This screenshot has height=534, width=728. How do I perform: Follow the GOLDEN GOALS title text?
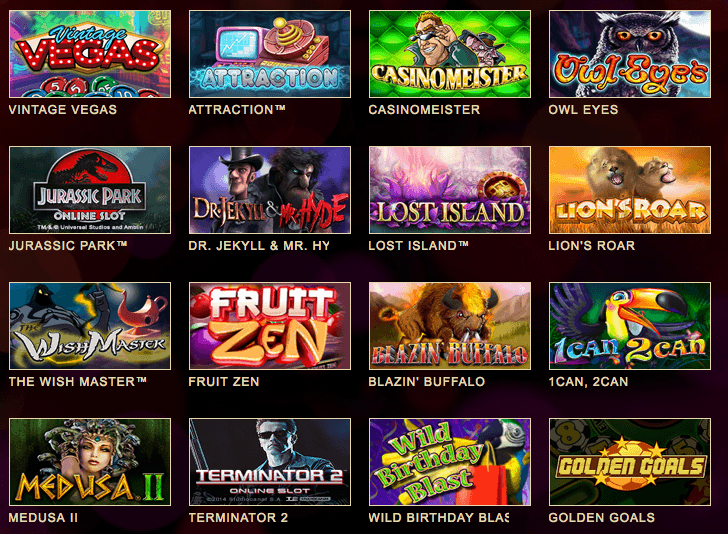coord(602,518)
